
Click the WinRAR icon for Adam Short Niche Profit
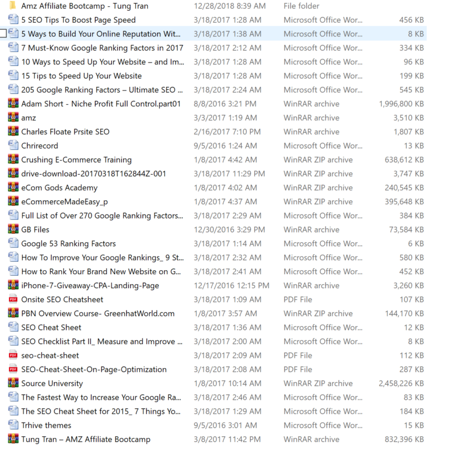13,104
